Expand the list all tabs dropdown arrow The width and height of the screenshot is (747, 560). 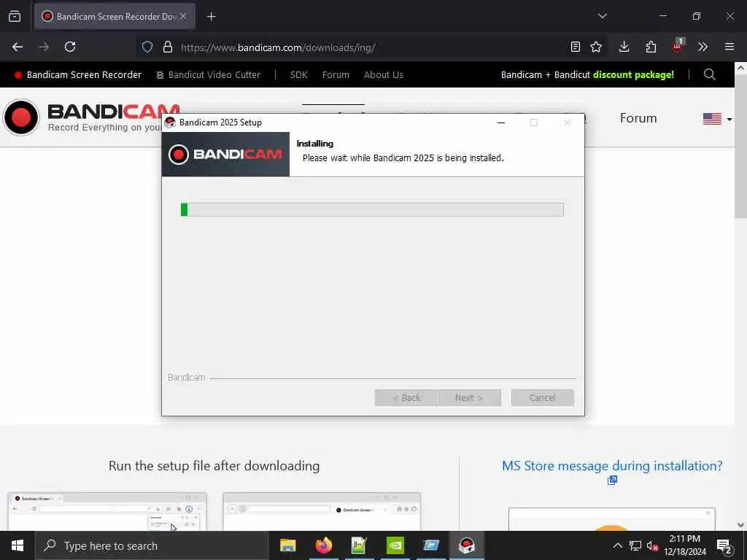(x=603, y=16)
